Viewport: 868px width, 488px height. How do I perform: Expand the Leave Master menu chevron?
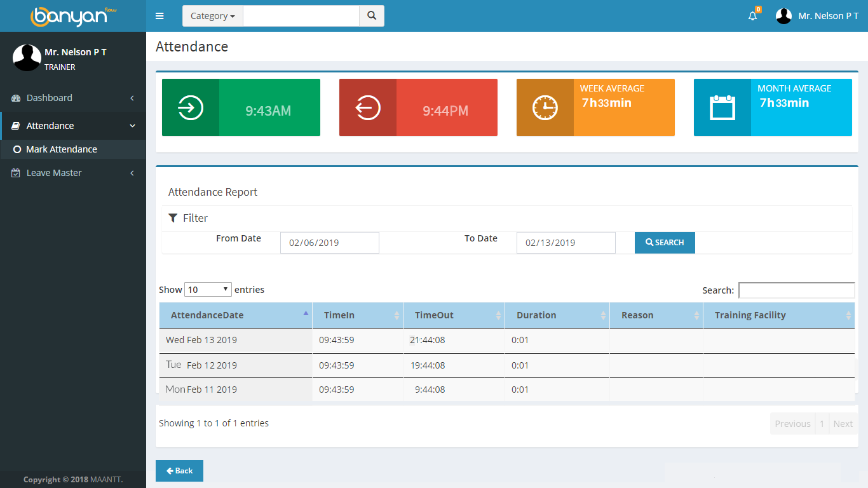click(132, 173)
